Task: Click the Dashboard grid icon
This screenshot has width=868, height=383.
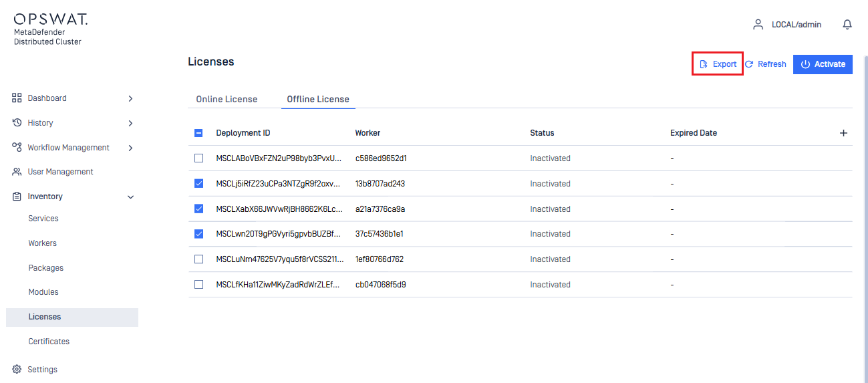Action: pos(17,98)
